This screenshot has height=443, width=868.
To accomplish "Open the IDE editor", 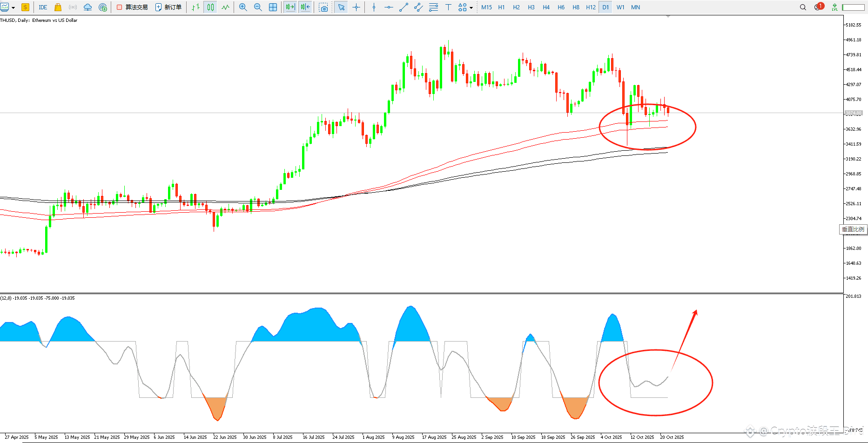I will coord(43,7).
